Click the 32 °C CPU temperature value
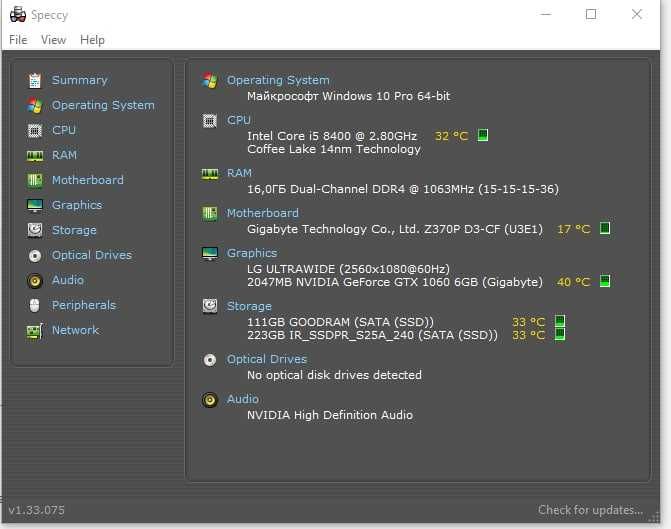Viewport: 671px width, 529px height. [x=451, y=136]
